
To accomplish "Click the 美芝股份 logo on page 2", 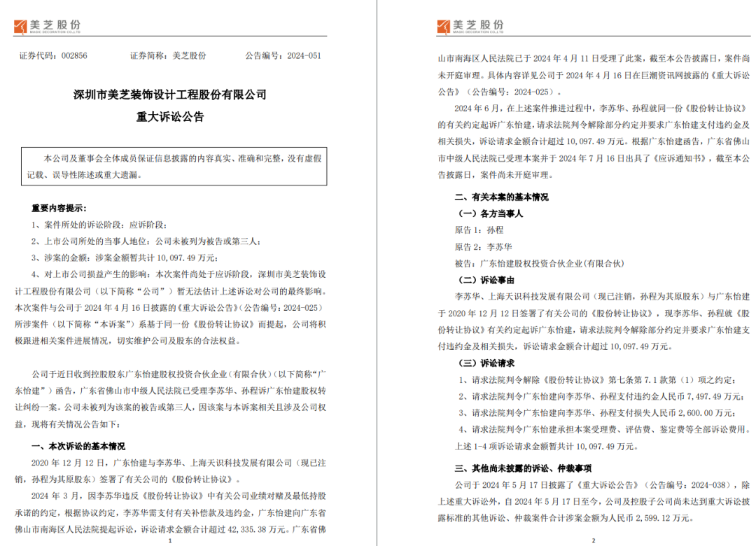I will [x=470, y=27].
